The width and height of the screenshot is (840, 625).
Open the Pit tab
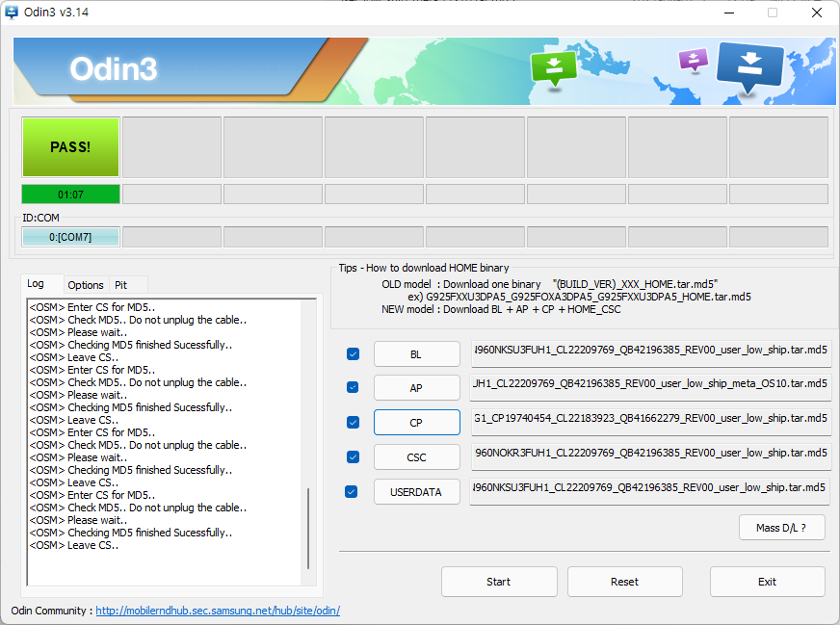[121, 285]
